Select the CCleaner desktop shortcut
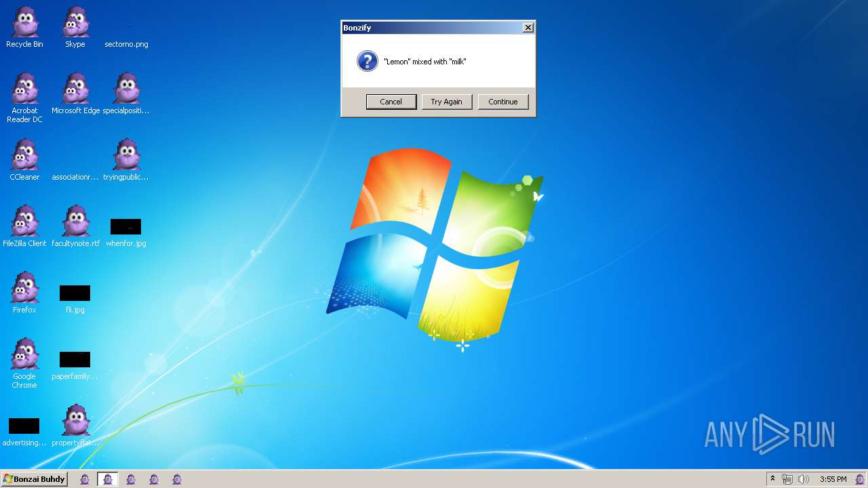Screen dimensions: 868x488 pyautogui.click(x=24, y=161)
